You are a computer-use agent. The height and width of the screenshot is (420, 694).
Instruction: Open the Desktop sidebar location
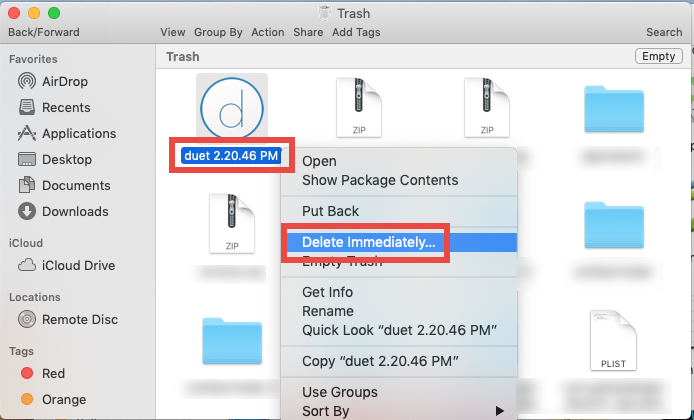[x=55, y=159]
